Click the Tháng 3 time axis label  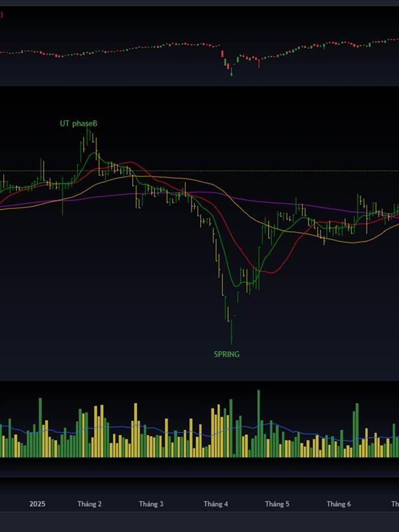(x=151, y=504)
